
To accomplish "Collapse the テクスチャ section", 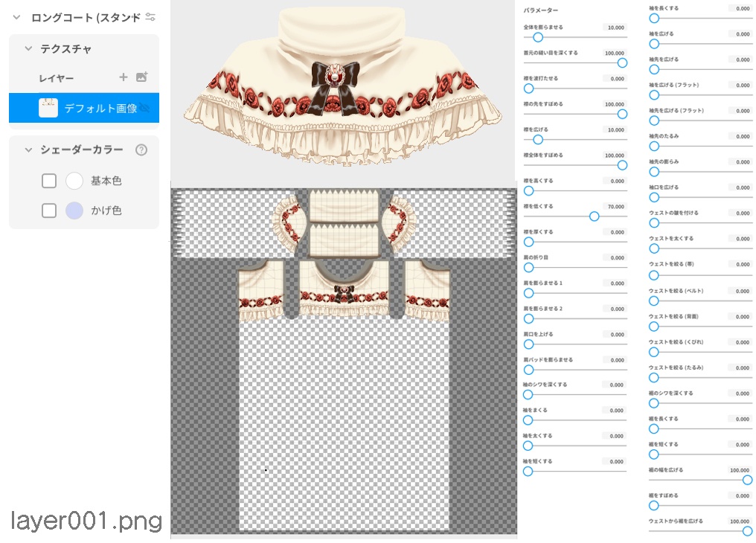I will point(28,48).
